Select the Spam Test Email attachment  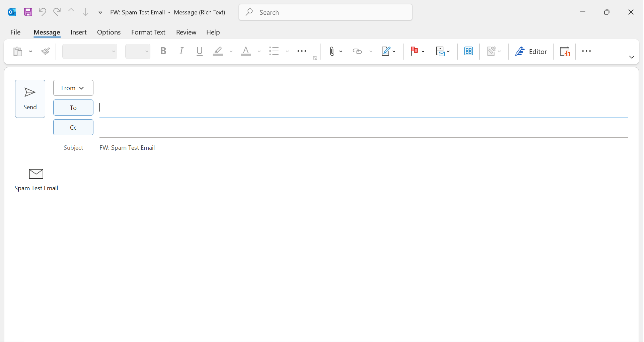point(36,180)
